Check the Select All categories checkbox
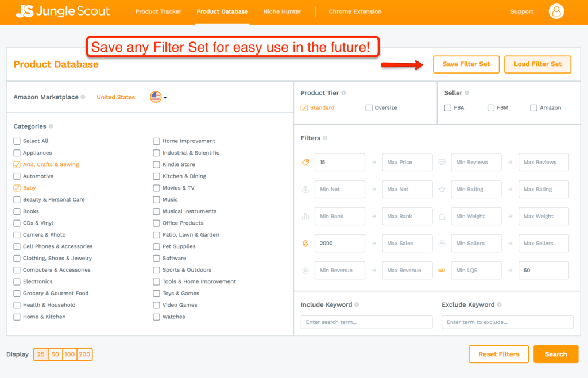Image resolution: width=588 pixels, height=378 pixels. (x=17, y=141)
